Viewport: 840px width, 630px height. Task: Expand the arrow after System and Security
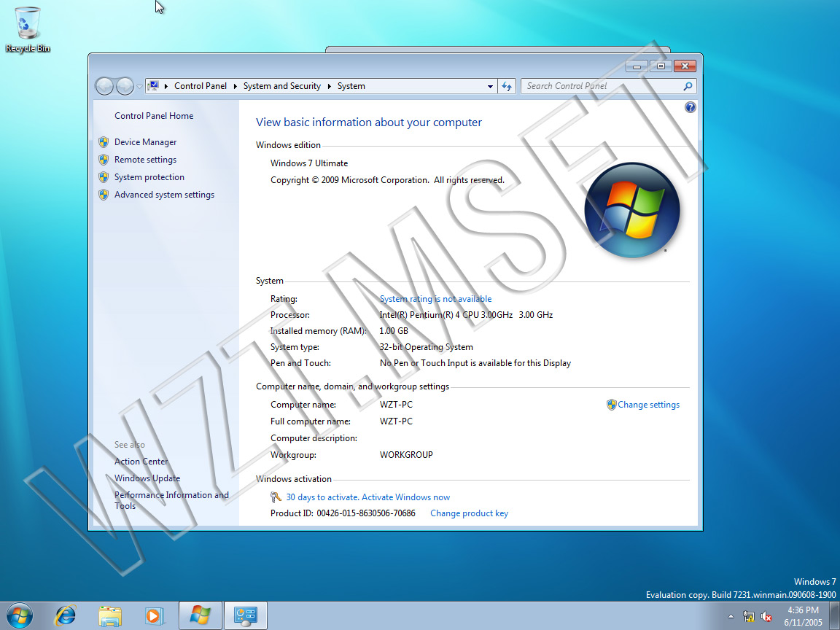coord(329,86)
